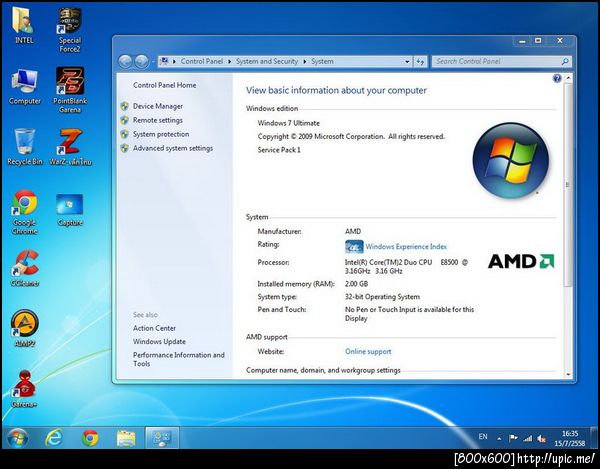Open the Computer desktop icon
600x469 pixels.
pyautogui.click(x=24, y=86)
